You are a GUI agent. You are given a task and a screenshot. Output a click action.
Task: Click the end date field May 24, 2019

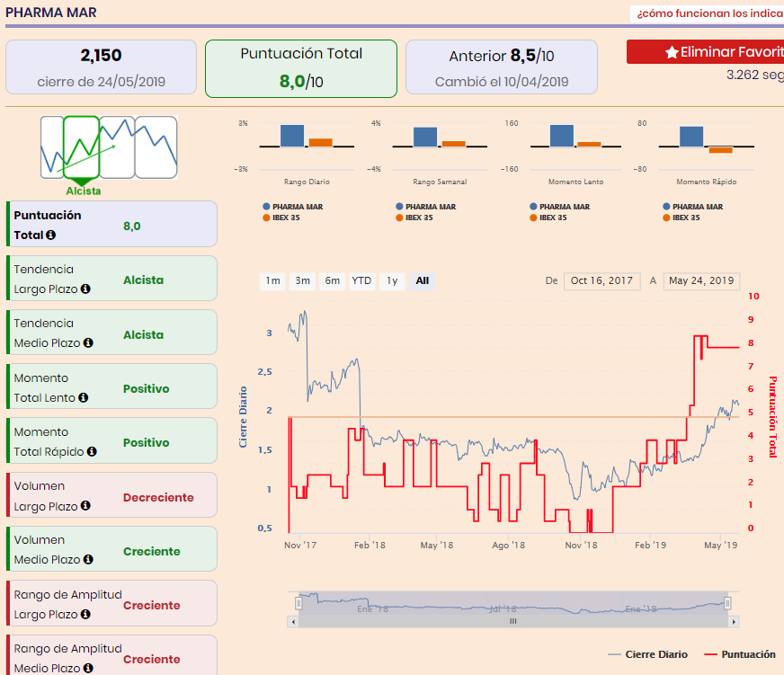701,281
